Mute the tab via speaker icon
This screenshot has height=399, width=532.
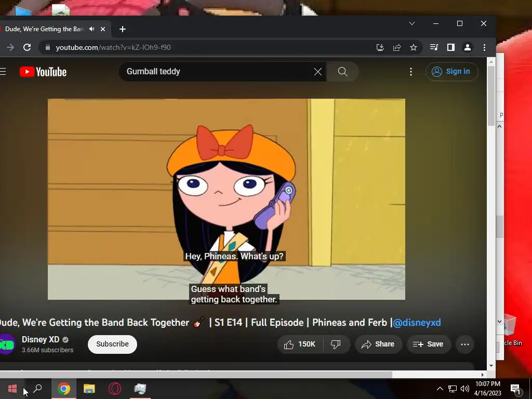tap(91, 29)
